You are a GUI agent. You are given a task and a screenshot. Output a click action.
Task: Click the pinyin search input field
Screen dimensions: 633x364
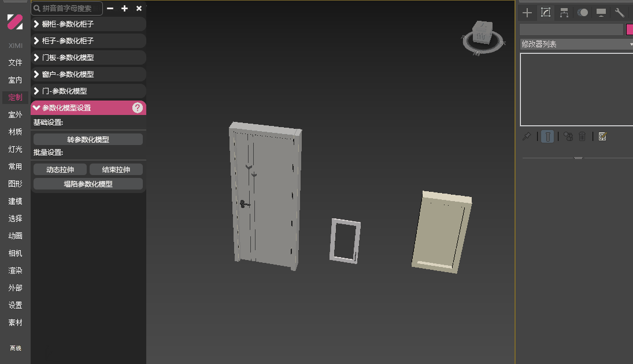(x=67, y=8)
